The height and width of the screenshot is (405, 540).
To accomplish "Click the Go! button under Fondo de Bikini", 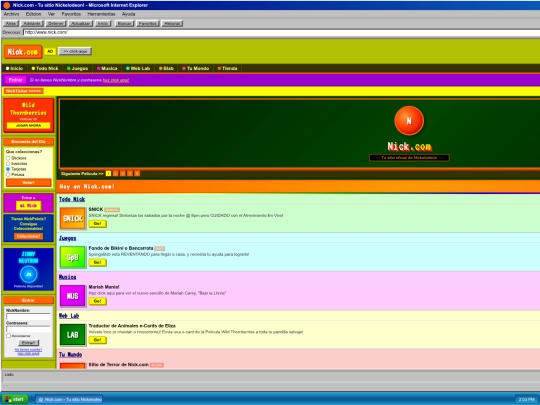I will click(98, 262).
